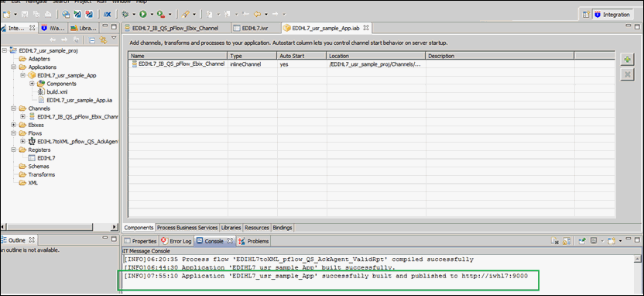The width and height of the screenshot is (644, 296).
Task: Toggle Link with Editor in explorer
Action: (x=103, y=40)
